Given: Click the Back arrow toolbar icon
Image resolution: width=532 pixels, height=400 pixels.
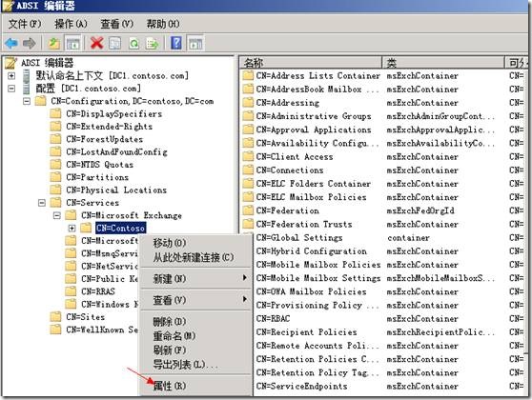Looking at the screenshot, I should point(11,43).
